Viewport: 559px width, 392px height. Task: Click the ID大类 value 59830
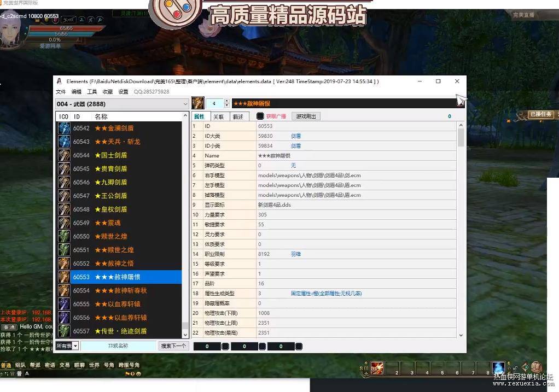click(265, 136)
